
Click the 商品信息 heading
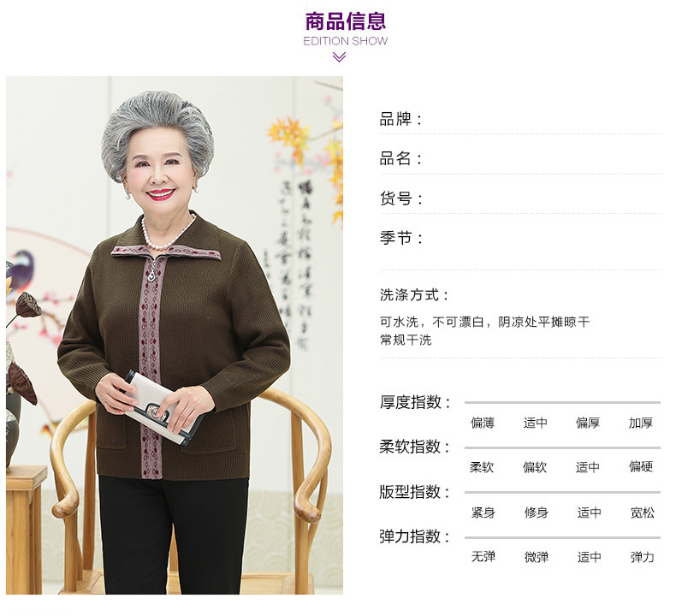346,21
